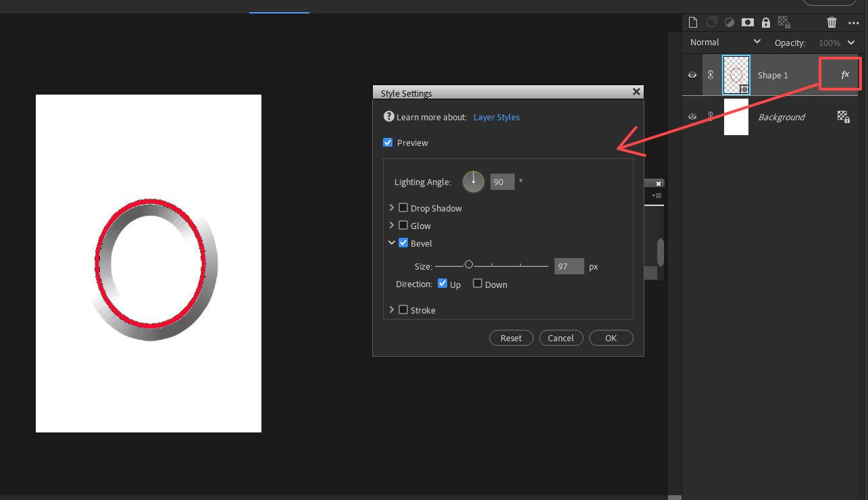Create a new layer in Layers panel
Image resolution: width=868 pixels, height=500 pixels.
pos(693,22)
